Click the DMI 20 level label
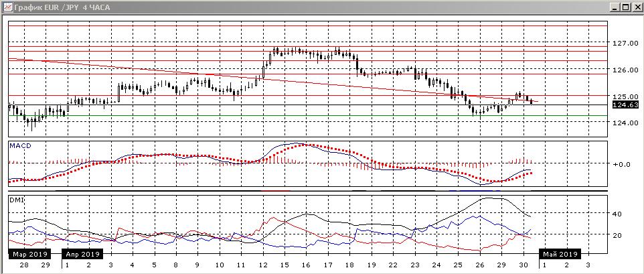 [x=619, y=235]
